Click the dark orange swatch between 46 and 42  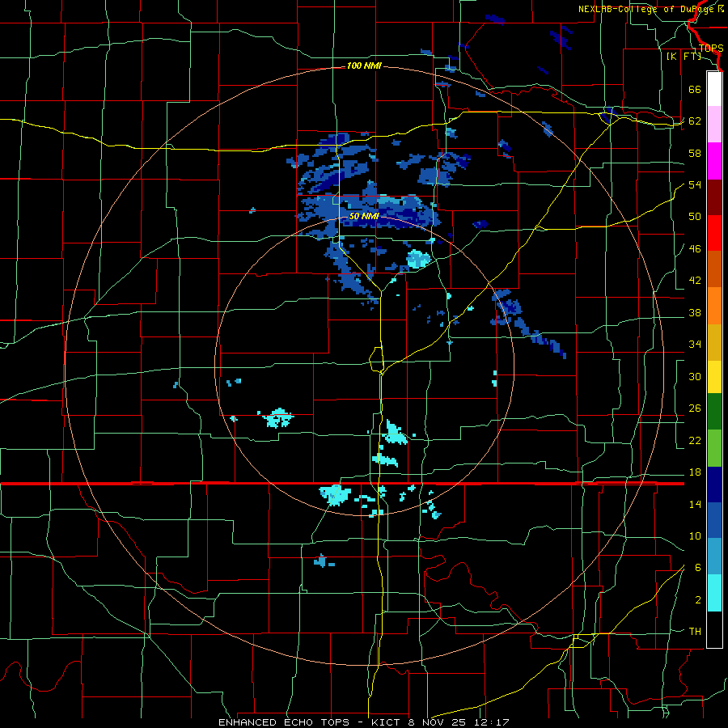(x=714, y=269)
